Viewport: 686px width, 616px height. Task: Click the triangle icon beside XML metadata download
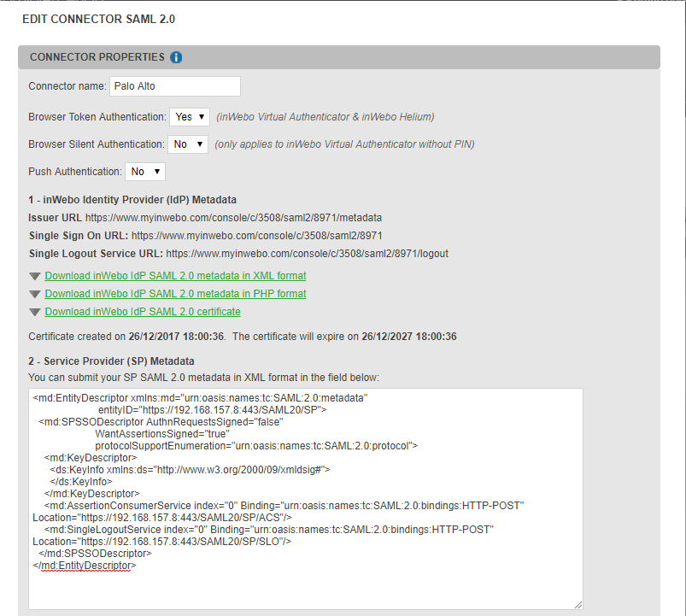tap(34, 276)
